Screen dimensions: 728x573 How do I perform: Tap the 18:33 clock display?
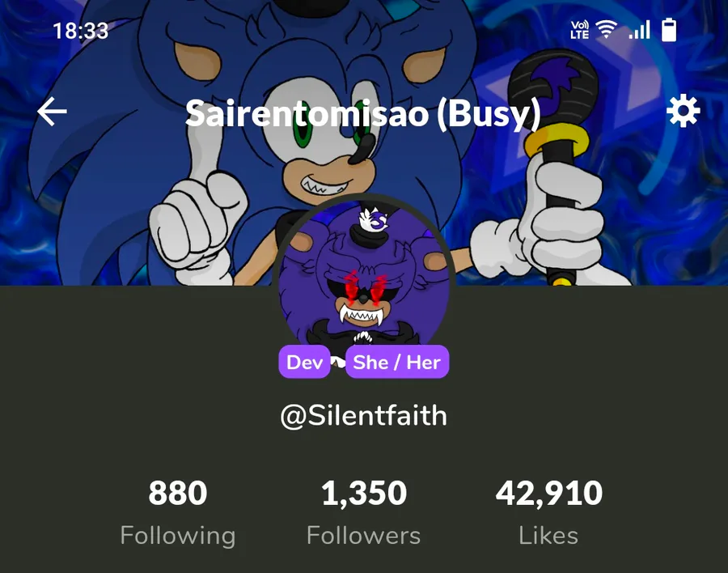pyautogui.click(x=81, y=31)
